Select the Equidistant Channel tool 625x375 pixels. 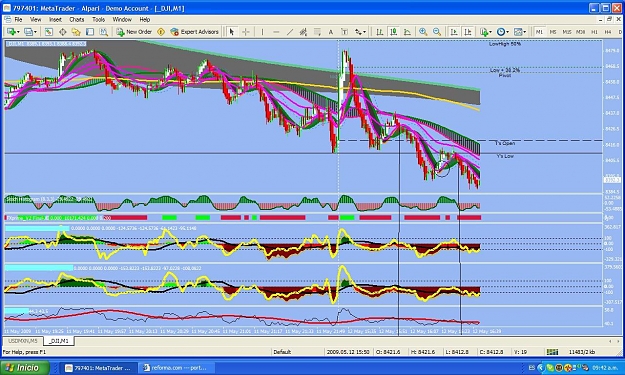303,32
